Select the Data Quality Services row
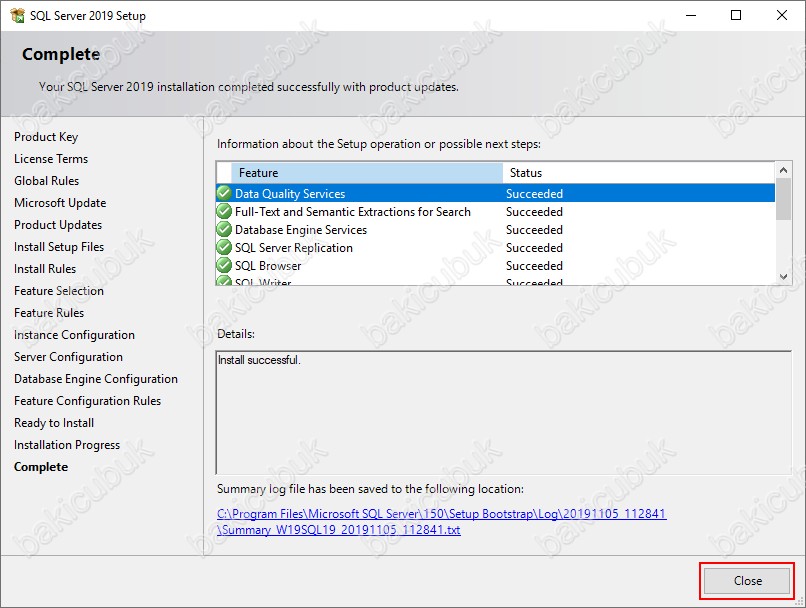 [496, 193]
